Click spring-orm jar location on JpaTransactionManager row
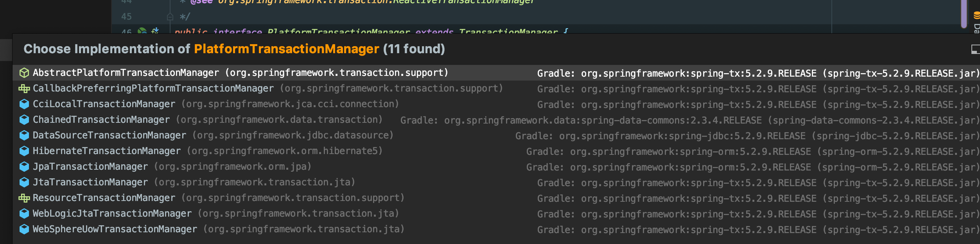Screen dimensions: 980x244 coord(753,167)
